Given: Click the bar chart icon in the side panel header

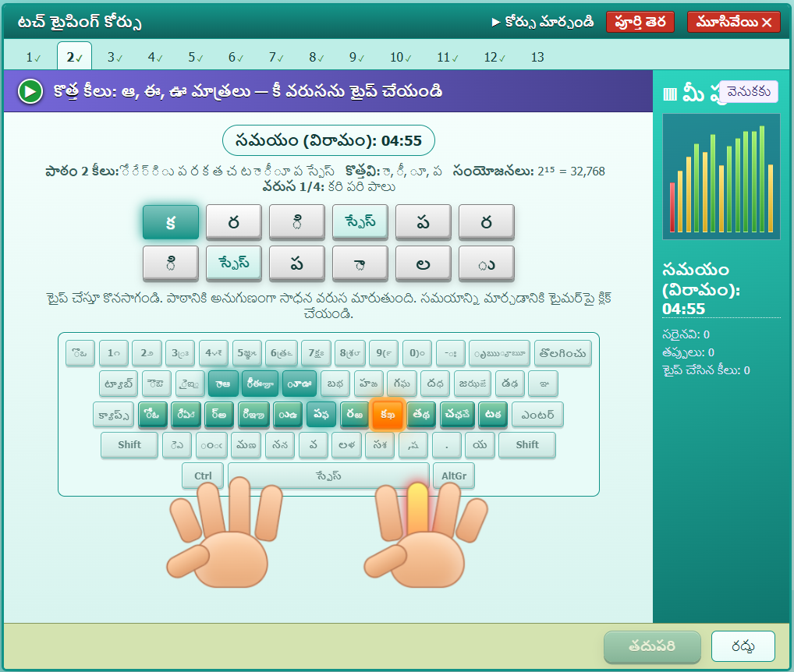Looking at the screenshot, I should (670, 94).
